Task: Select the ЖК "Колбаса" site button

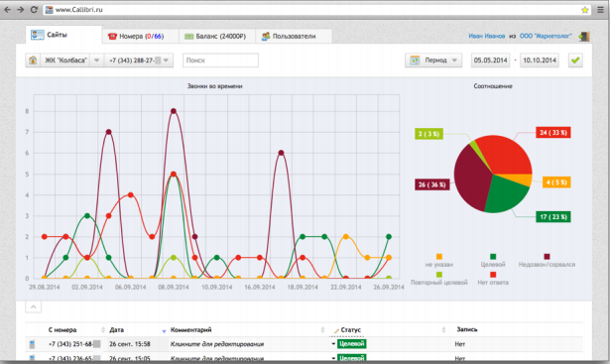Action: (x=65, y=61)
